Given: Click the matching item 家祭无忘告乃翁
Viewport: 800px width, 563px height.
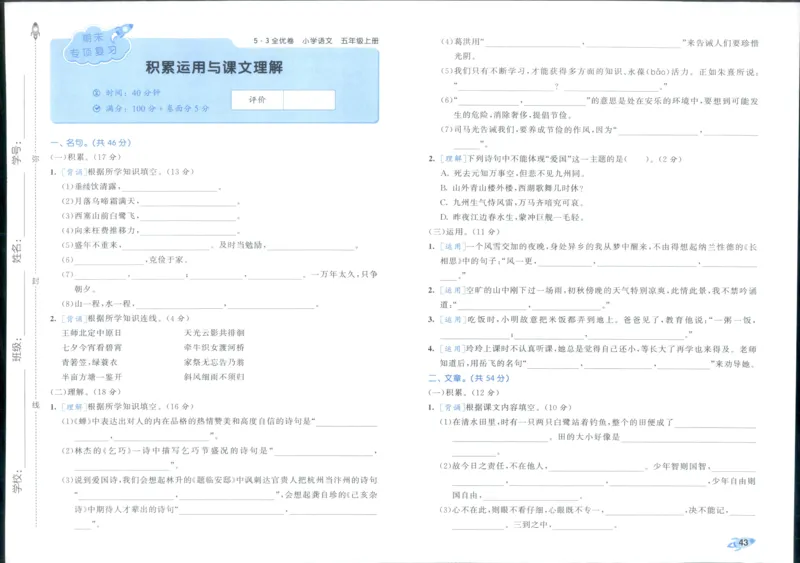Looking at the screenshot, I should point(214,362).
